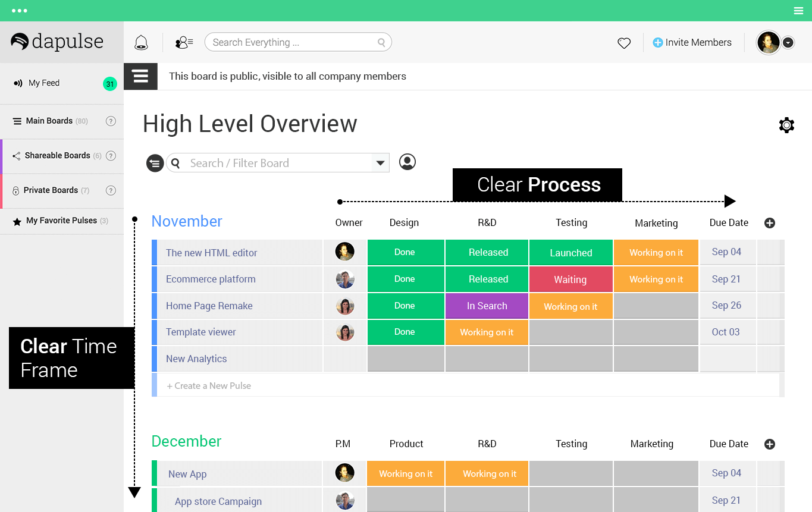Click the help icon next to Main Boards
This screenshot has width=812, height=512.
(x=111, y=121)
